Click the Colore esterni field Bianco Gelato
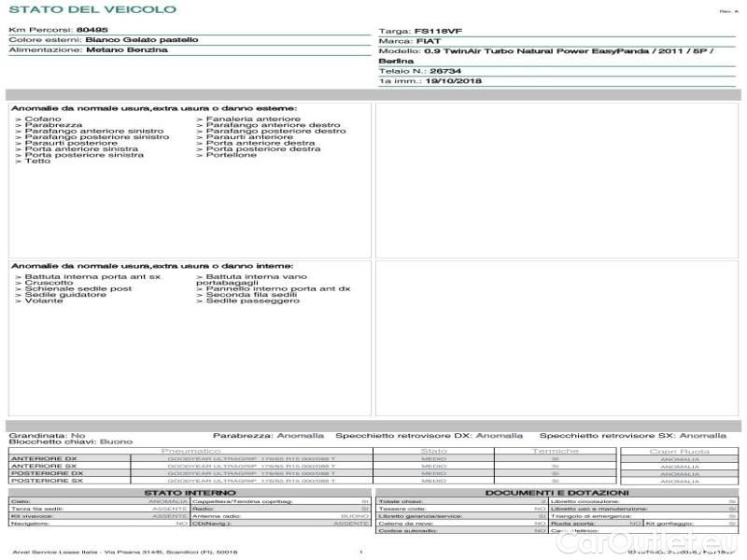 141,40
